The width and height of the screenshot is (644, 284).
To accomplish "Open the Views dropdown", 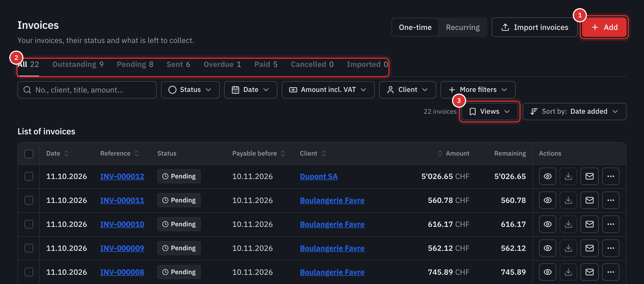I will click(490, 112).
